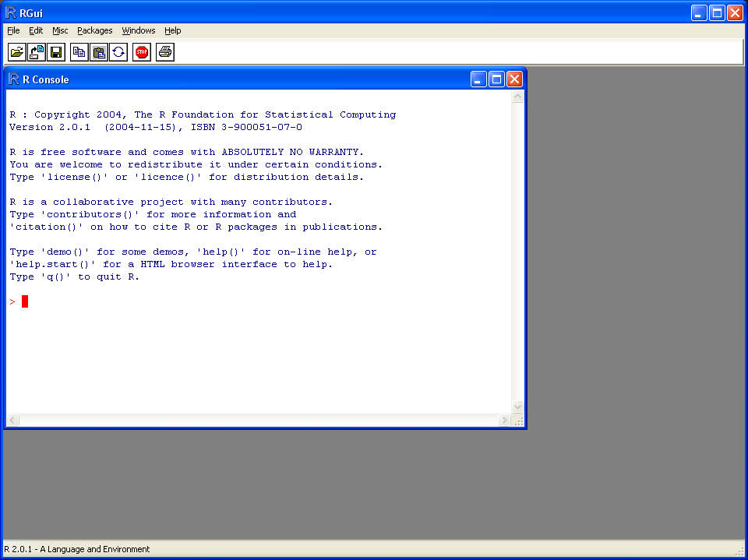Click at the red console prompt cursor
748x560 pixels.
click(25, 301)
